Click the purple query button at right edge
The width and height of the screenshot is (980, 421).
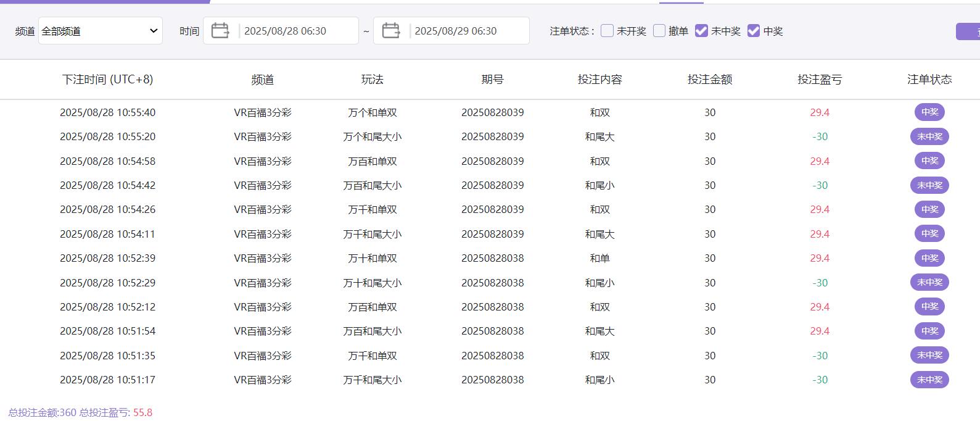click(968, 31)
